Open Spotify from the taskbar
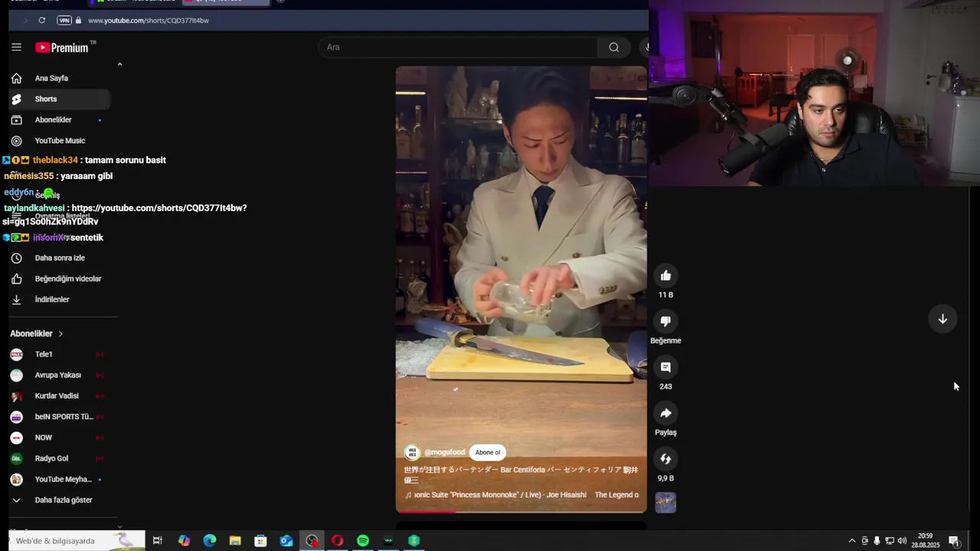The width and height of the screenshot is (980, 551). click(x=363, y=541)
